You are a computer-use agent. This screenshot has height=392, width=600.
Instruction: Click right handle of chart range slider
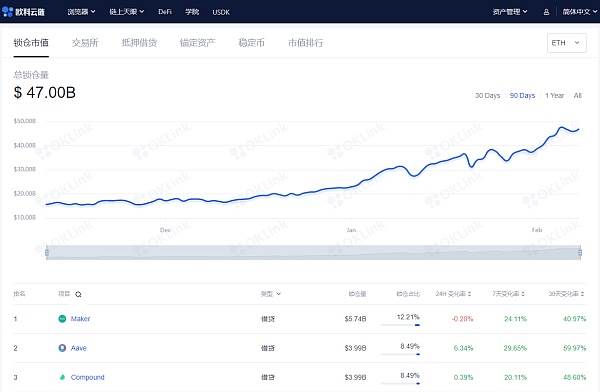click(x=580, y=252)
